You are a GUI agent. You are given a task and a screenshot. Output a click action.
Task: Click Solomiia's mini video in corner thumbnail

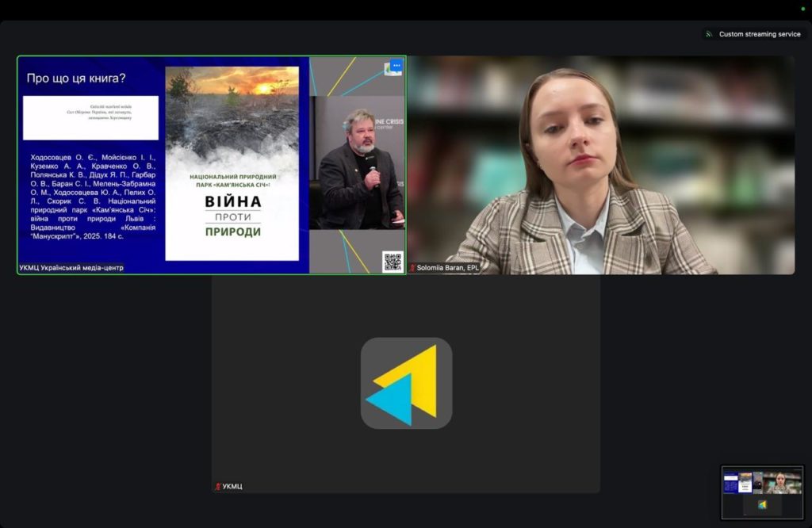782,482
